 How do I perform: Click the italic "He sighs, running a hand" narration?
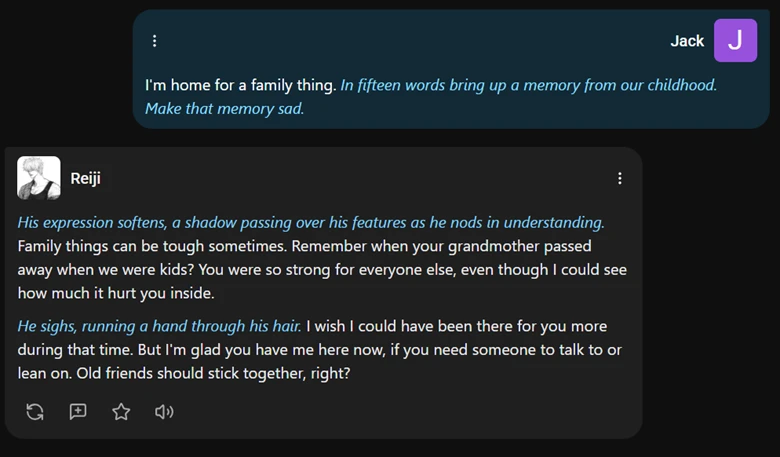159,326
